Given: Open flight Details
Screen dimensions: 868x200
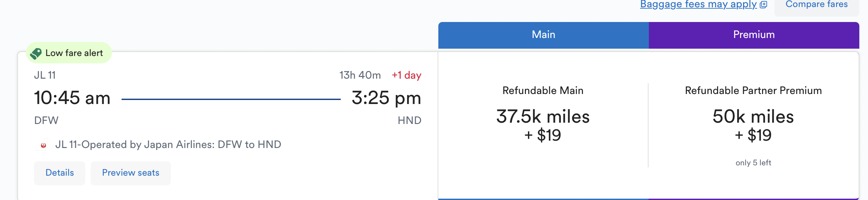Looking at the screenshot, I should coord(60,173).
